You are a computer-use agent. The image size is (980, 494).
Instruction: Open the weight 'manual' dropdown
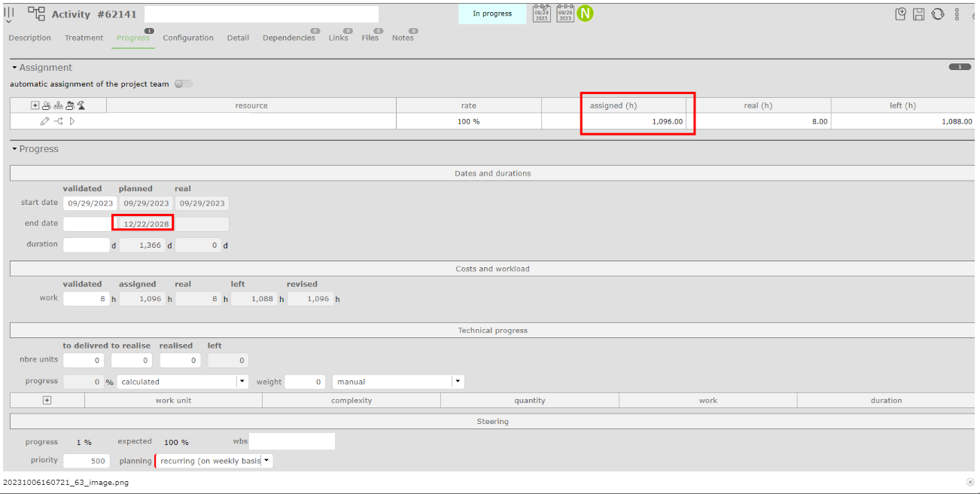(458, 382)
